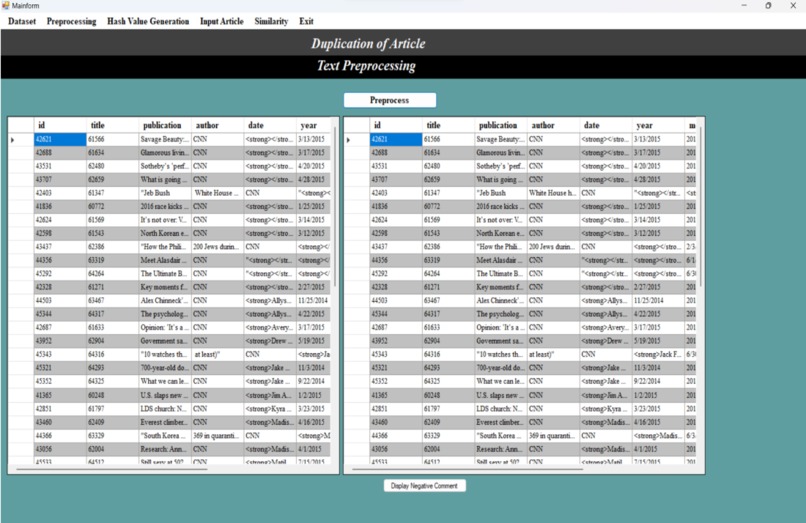Click the right table horizontal scrollbar

tap(468, 469)
